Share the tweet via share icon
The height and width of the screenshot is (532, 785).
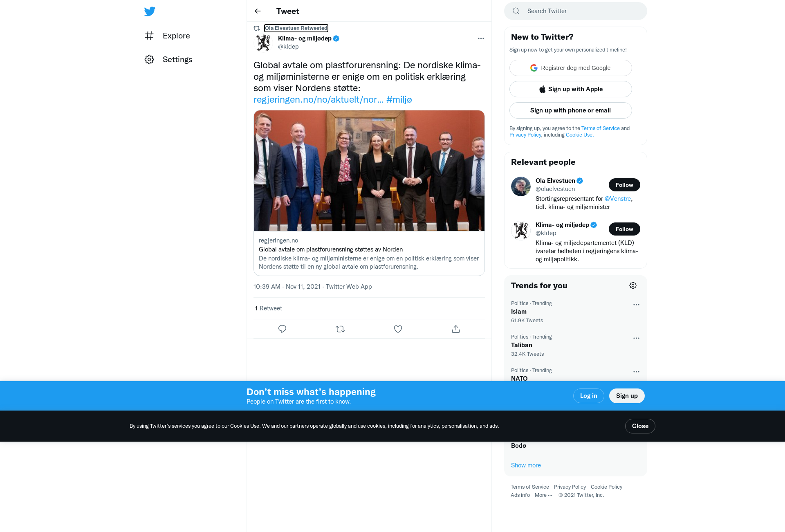[x=456, y=329]
